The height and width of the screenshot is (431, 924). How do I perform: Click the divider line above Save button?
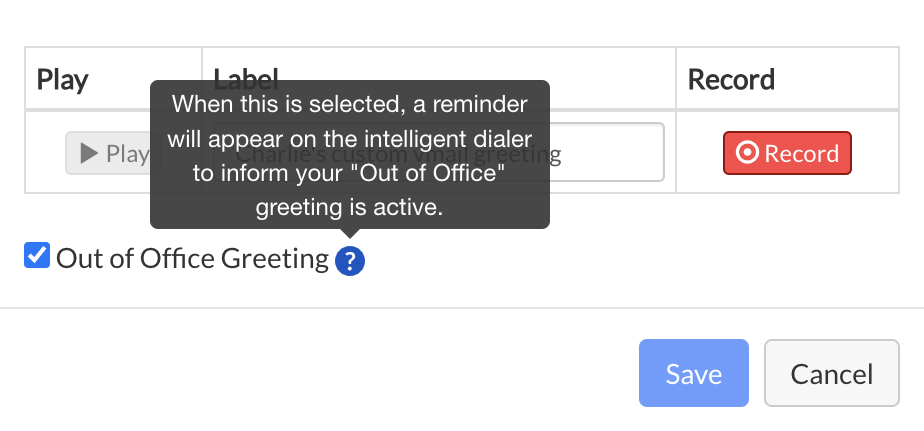click(x=462, y=308)
